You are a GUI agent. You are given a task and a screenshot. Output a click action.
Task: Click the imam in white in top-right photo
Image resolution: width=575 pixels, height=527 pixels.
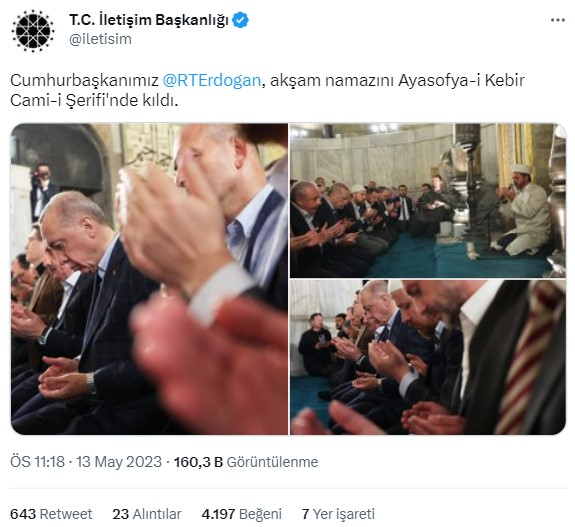[x=524, y=211]
